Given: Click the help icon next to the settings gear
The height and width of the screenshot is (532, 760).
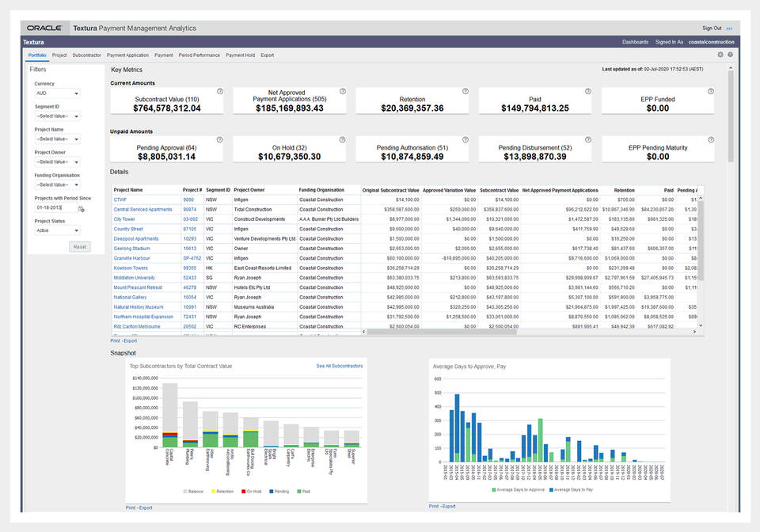Looking at the screenshot, I should tap(729, 54).
